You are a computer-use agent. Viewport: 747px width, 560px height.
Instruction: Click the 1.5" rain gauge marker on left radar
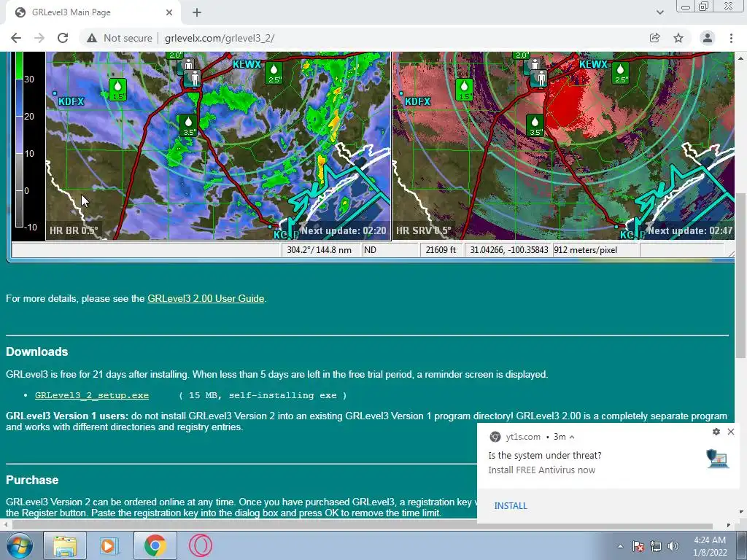[x=117, y=90]
